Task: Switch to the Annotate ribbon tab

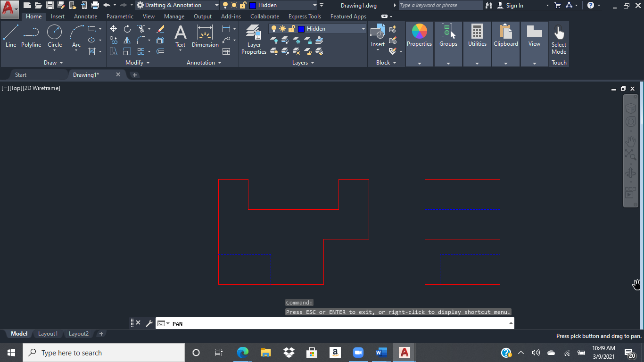Action: [x=85, y=16]
